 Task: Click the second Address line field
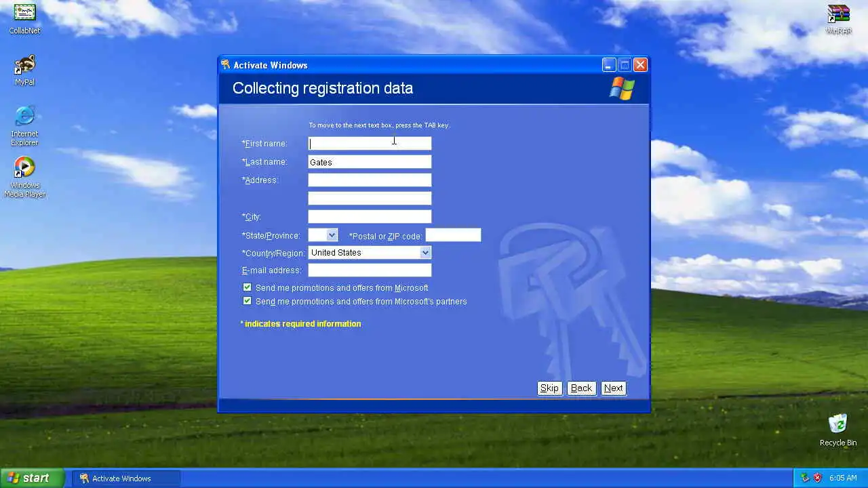click(370, 198)
